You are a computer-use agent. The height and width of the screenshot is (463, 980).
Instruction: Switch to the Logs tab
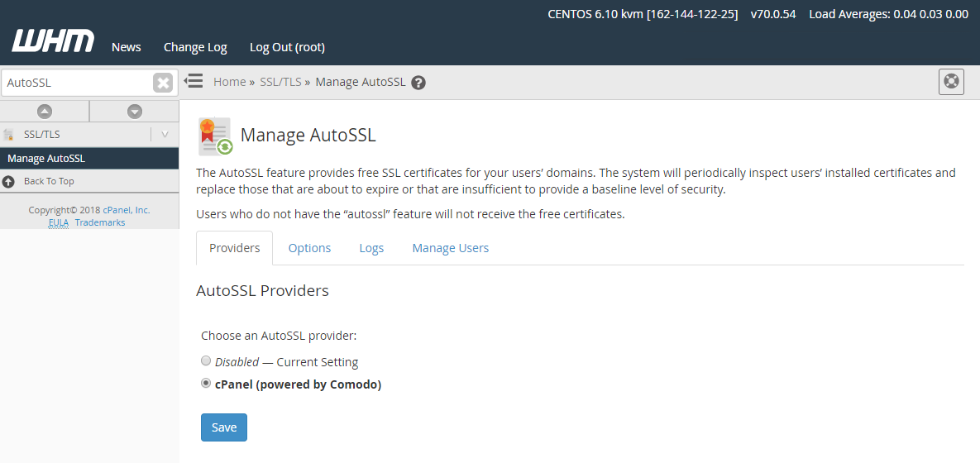(371, 248)
